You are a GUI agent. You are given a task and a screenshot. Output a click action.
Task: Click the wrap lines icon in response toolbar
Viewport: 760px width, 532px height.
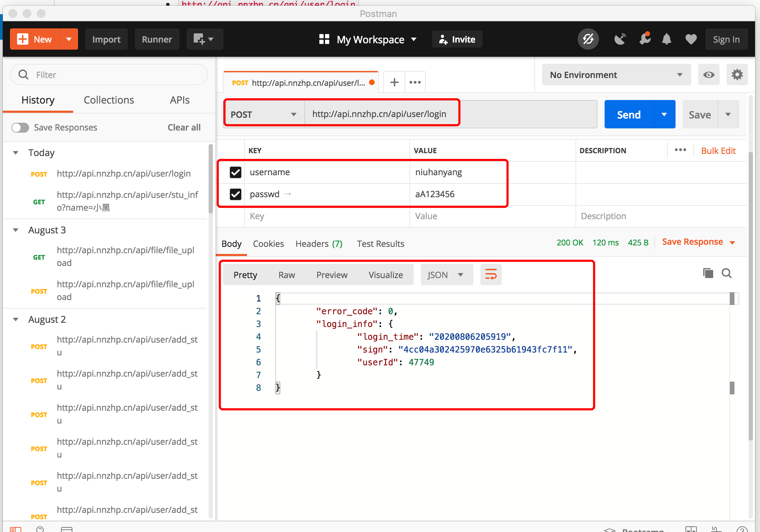491,275
